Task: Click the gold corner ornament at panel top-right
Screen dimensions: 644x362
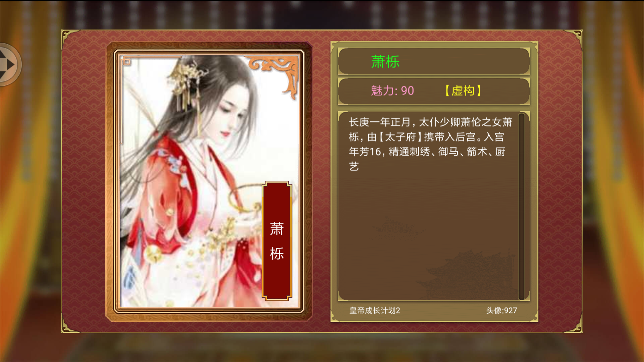Action: pos(573,38)
